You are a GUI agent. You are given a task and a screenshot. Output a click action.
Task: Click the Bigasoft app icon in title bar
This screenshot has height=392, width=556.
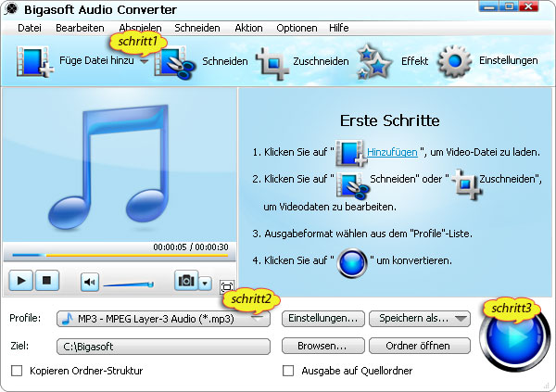pos(11,9)
